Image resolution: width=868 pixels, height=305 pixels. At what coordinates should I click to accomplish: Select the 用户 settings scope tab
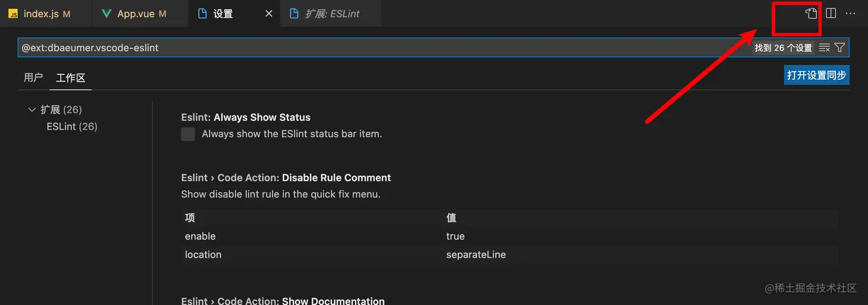[33, 78]
